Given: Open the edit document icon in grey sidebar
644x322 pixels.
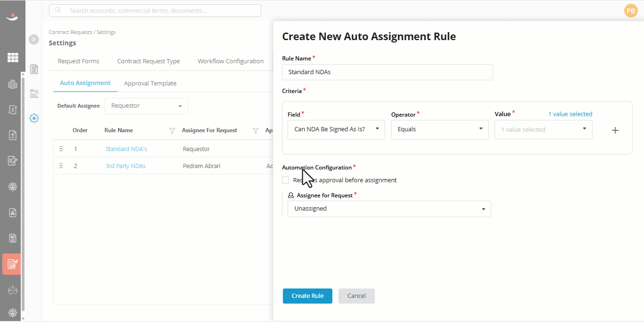Looking at the screenshot, I should coord(13,161).
